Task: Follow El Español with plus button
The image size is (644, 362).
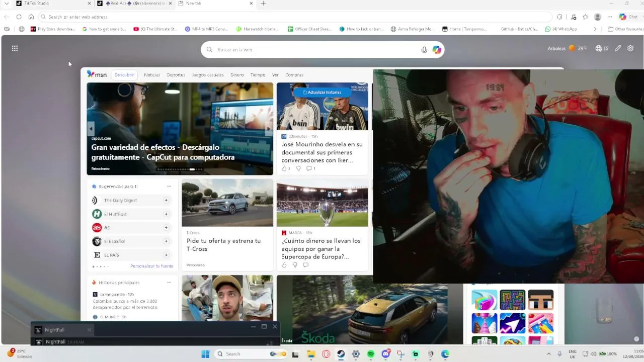Action: tap(166, 241)
